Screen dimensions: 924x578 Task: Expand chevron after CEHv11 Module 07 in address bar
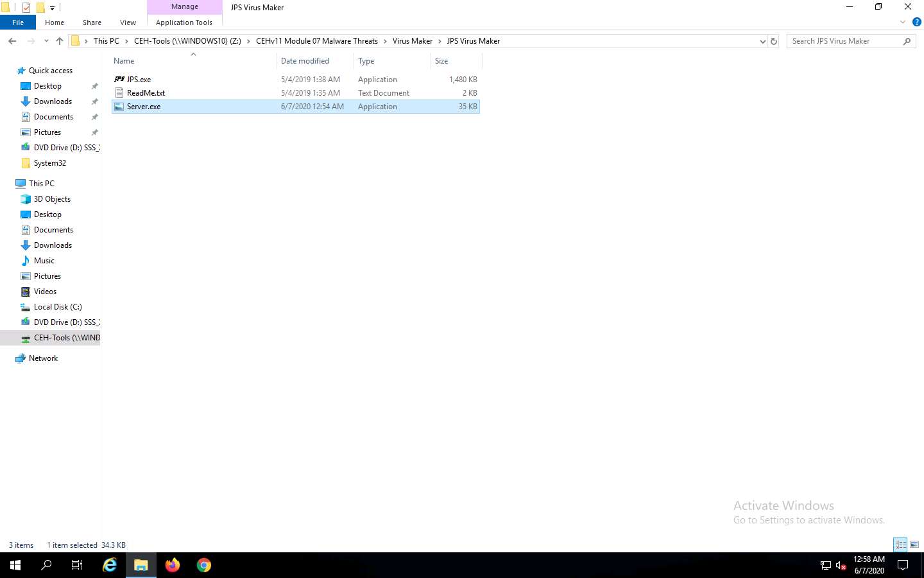point(385,41)
